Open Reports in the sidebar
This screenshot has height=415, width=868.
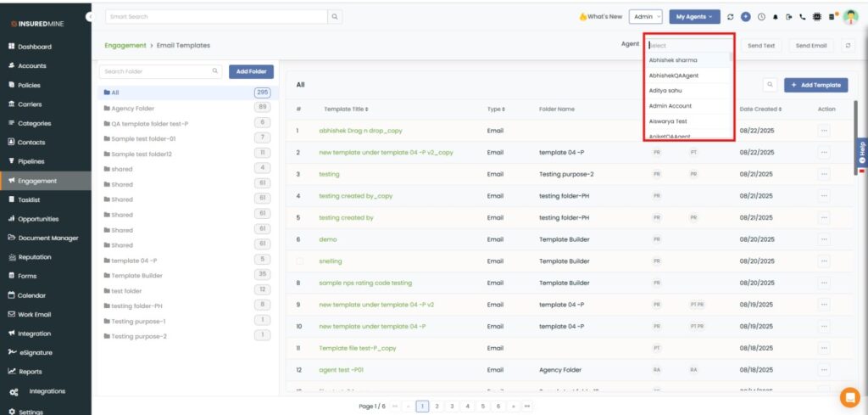pos(25,372)
